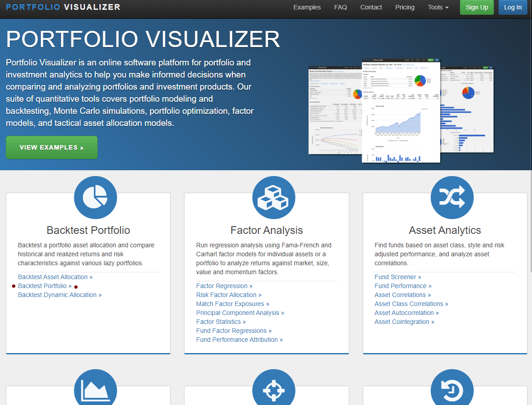Open the Fund Performance link
Screen dimensions: 532x405
pyautogui.click(x=403, y=286)
